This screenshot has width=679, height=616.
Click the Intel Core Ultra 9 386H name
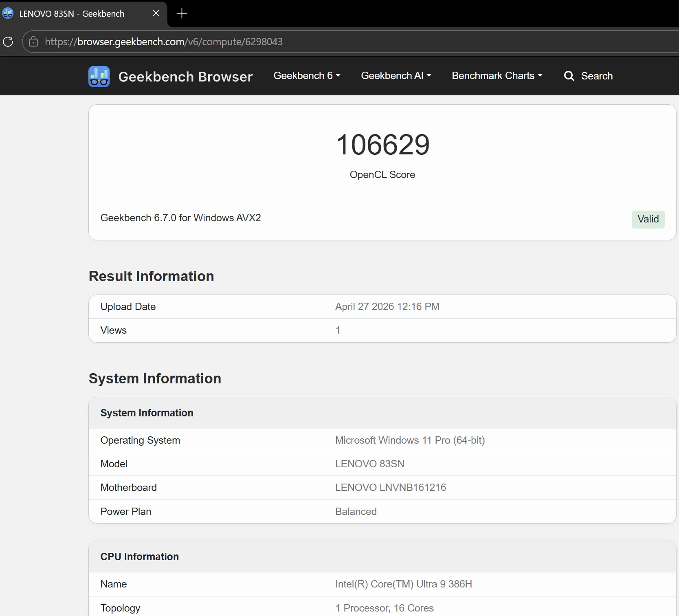point(404,584)
